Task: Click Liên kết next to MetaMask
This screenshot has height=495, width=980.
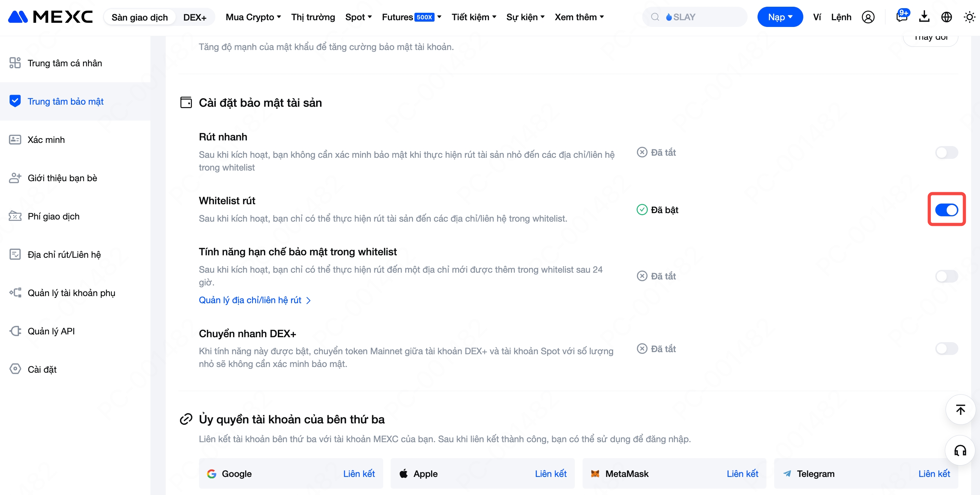Action: tap(742, 474)
